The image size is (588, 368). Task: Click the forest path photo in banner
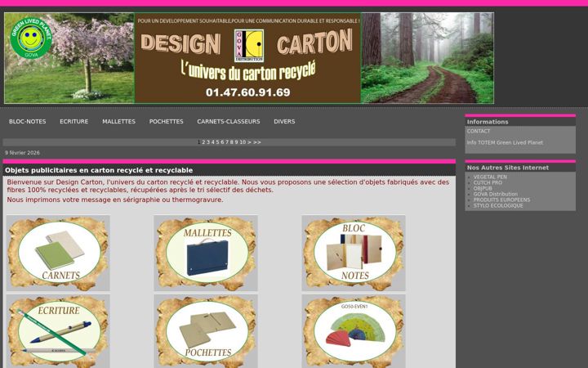click(x=427, y=58)
